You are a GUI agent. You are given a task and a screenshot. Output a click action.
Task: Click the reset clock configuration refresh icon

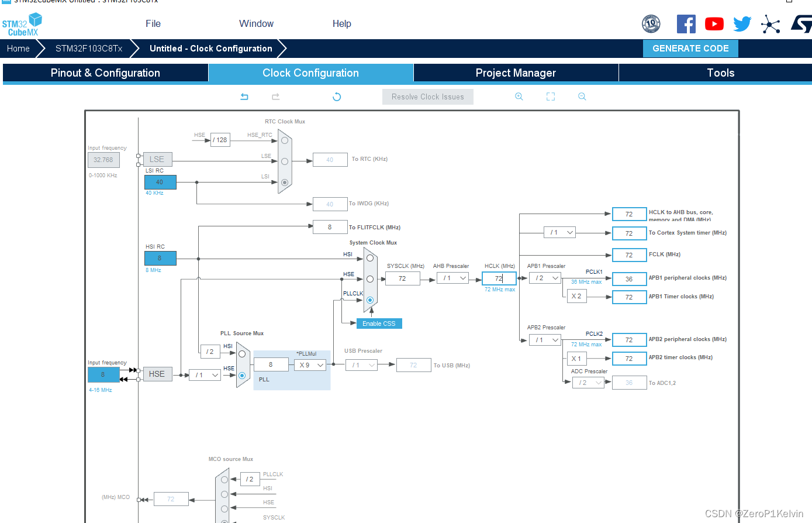coord(337,97)
